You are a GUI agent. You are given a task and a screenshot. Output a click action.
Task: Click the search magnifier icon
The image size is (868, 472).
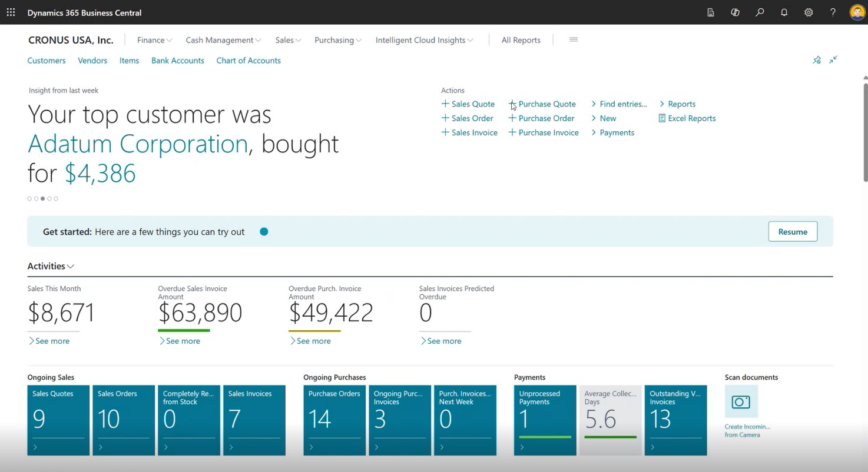pos(760,12)
